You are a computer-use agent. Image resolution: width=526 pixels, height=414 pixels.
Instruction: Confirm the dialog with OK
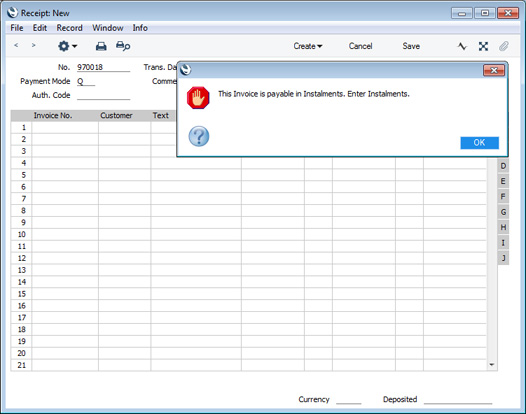(x=479, y=143)
